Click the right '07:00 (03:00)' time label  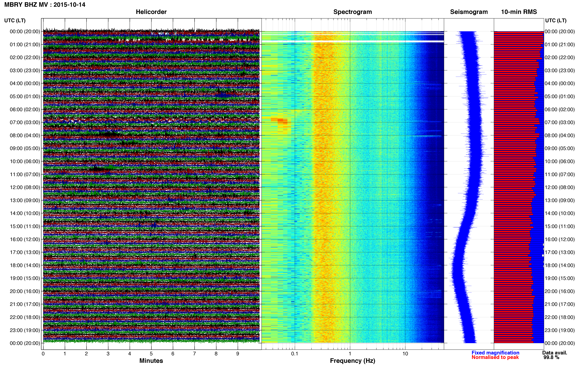pos(560,122)
